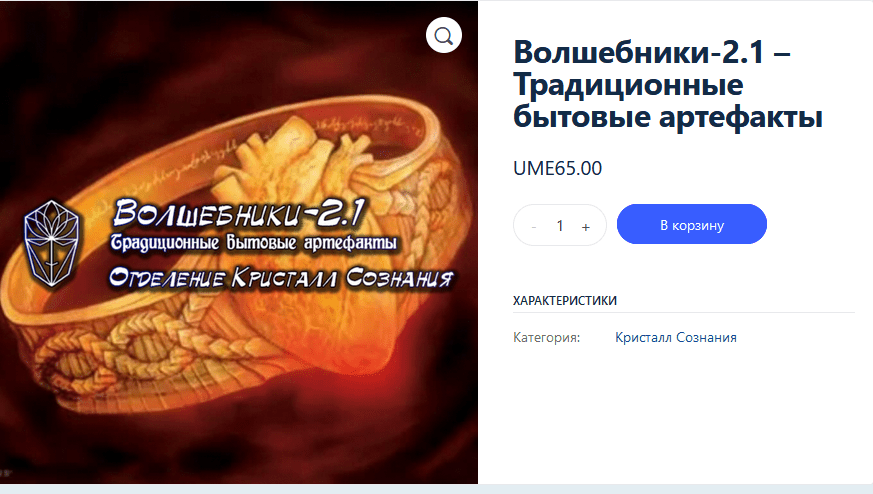
Task: Click the Отделение Кристалл Сознания image caption
Action: pos(281,277)
